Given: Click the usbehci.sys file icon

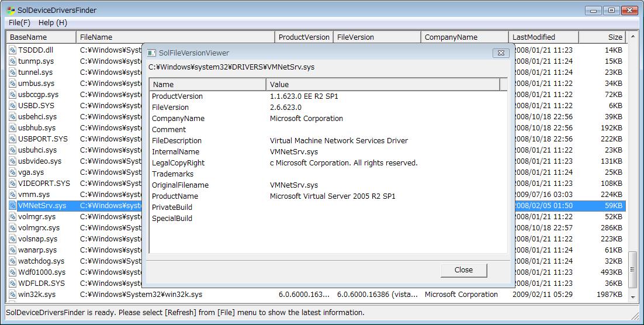Looking at the screenshot, I should click(12, 117).
